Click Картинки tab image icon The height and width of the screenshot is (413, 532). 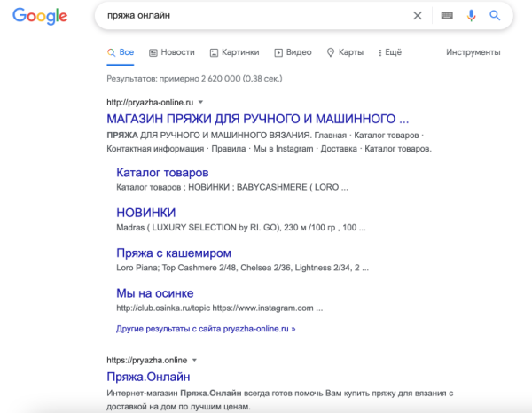point(214,52)
